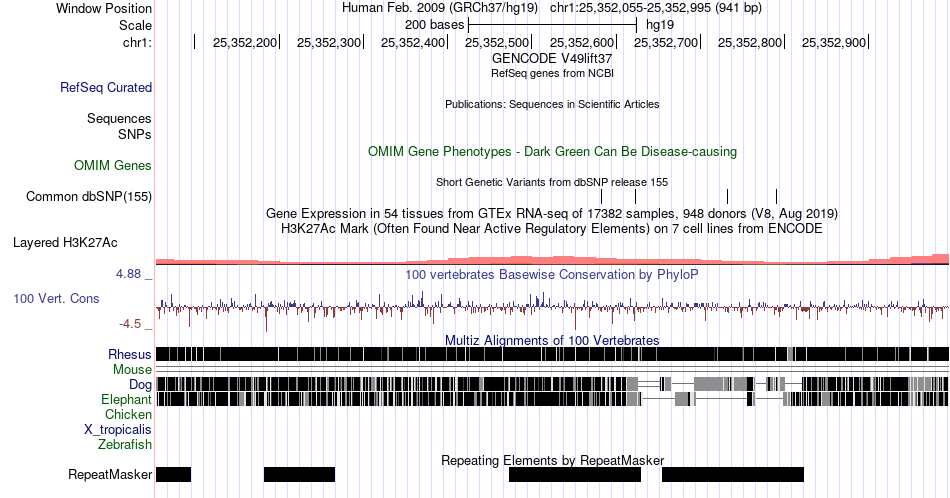Select the Mouse alignment label

pos(132,370)
